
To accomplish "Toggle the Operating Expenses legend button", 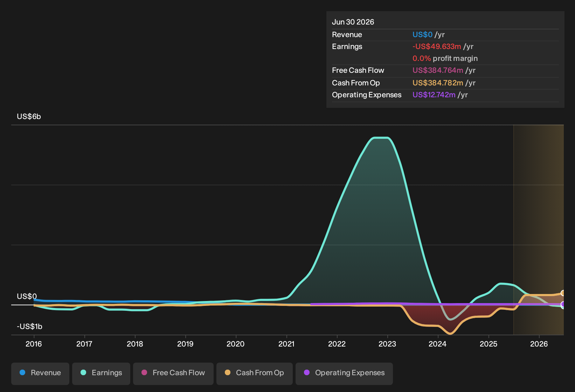I will (344, 373).
